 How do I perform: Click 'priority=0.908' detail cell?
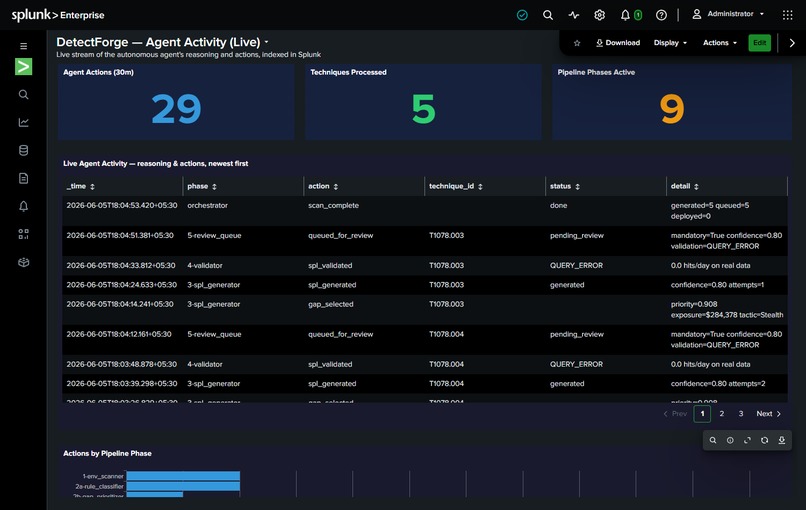click(x=726, y=309)
